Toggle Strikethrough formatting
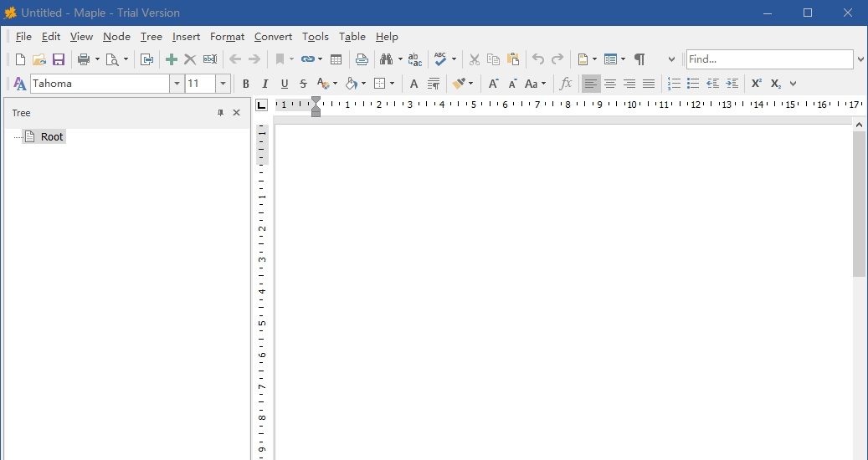This screenshot has height=460, width=868. (303, 84)
